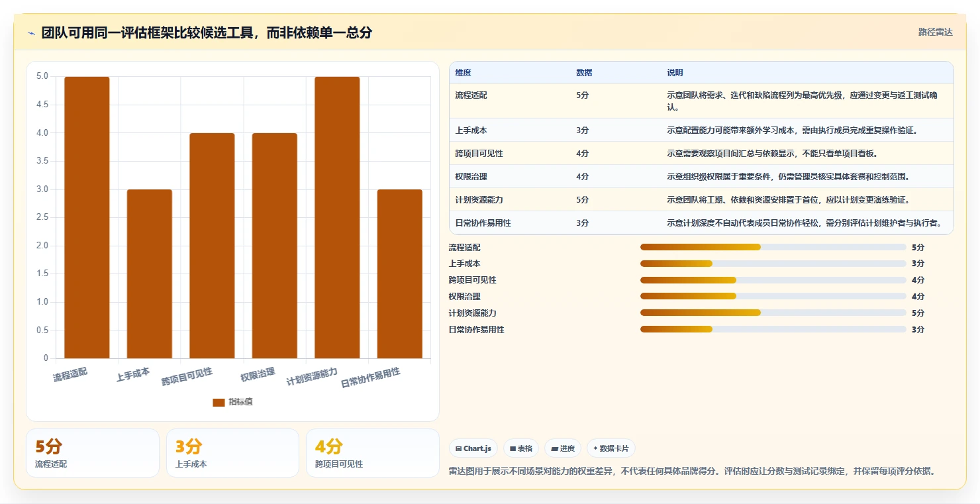Click the 路径雷达 label in header
The image size is (980, 504).
click(935, 32)
